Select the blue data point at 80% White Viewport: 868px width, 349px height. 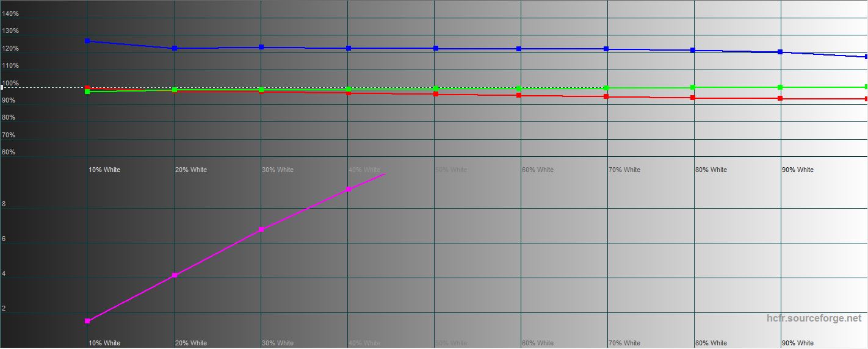[693, 50]
